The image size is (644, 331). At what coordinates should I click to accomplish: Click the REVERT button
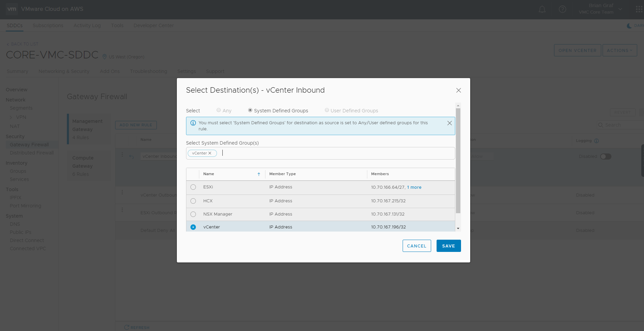[622, 112]
